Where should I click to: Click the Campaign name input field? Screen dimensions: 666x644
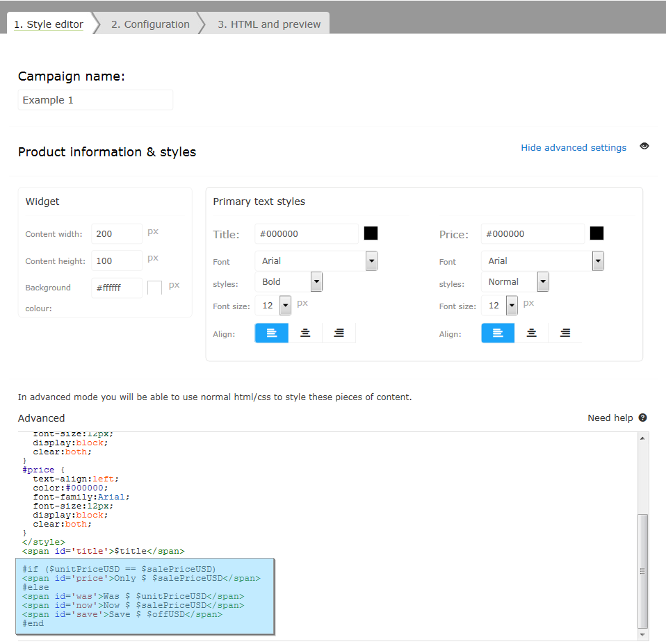click(x=95, y=100)
